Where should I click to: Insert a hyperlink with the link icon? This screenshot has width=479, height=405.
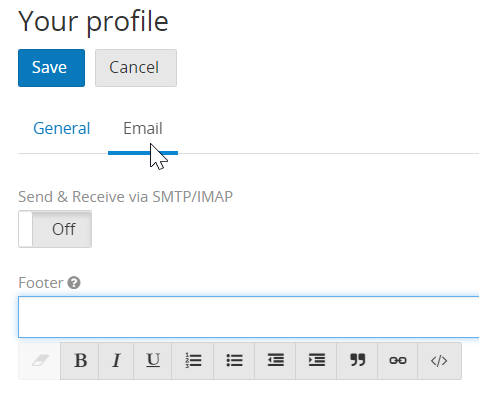click(398, 361)
